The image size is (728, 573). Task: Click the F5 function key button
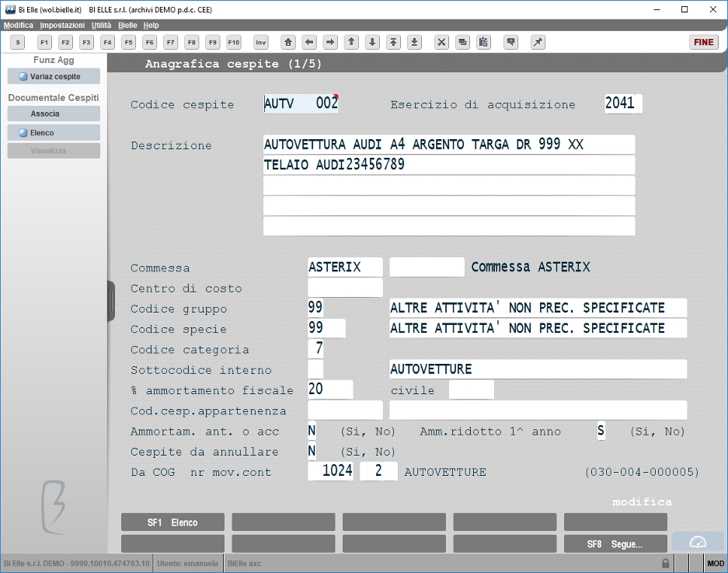pos(129,42)
